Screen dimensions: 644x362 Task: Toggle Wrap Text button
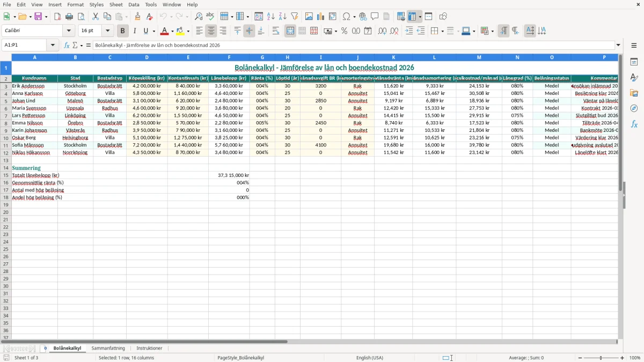pyautogui.click(x=276, y=31)
